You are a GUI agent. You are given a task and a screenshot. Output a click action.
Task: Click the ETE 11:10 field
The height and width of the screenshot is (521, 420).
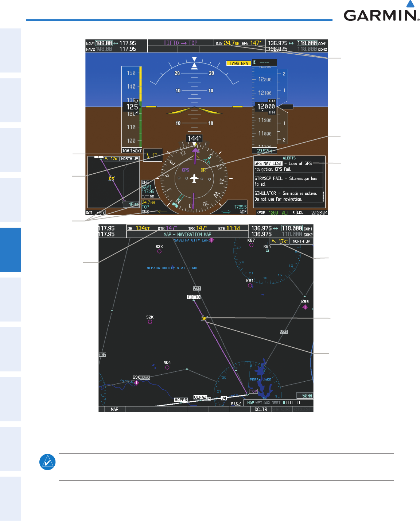(x=229, y=228)
